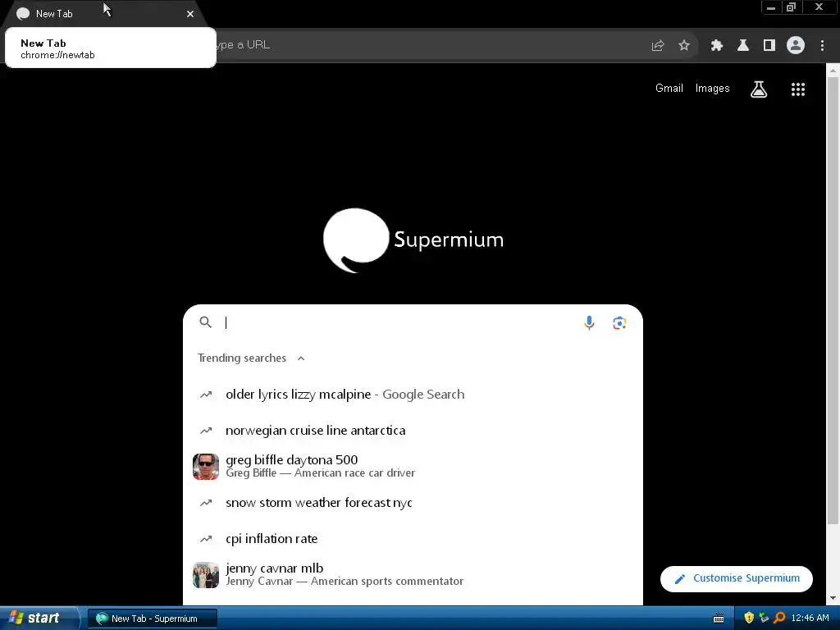Select 'greg biffle daytona 500' suggestion

point(413,467)
